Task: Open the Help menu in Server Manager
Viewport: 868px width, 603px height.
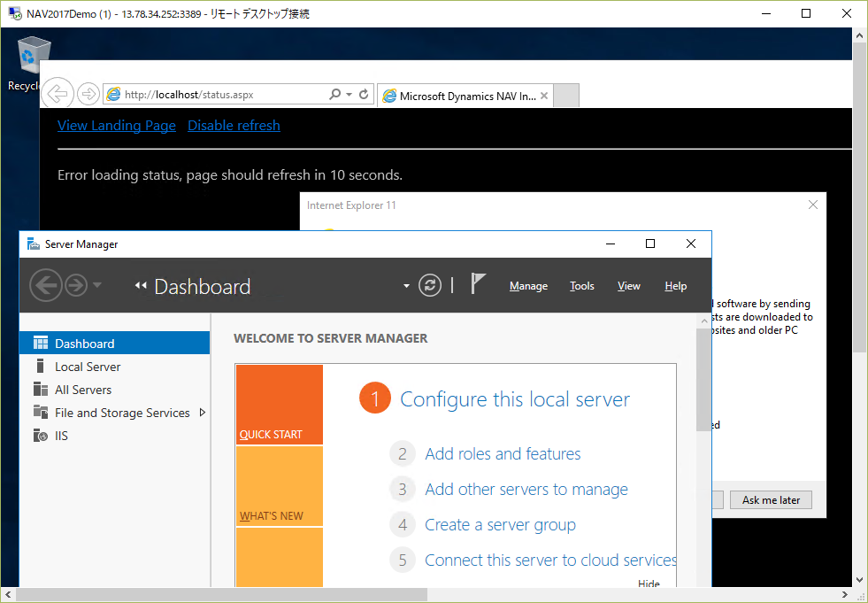Action: point(676,286)
